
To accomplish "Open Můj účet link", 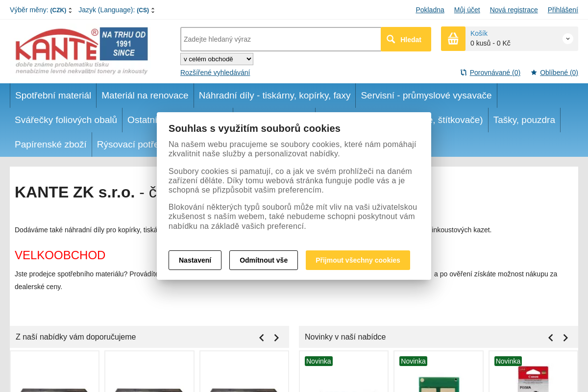I will (x=467, y=10).
